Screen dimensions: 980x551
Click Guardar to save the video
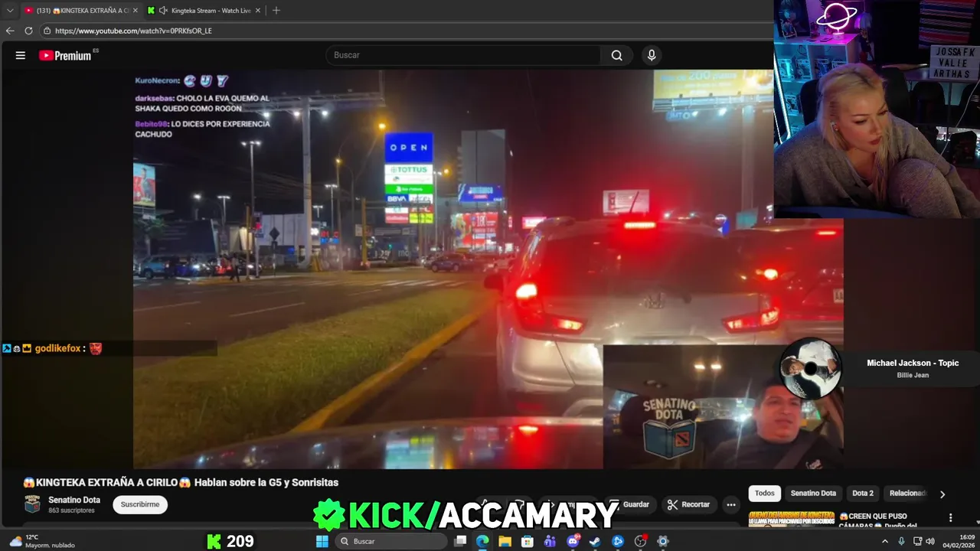coord(632,504)
